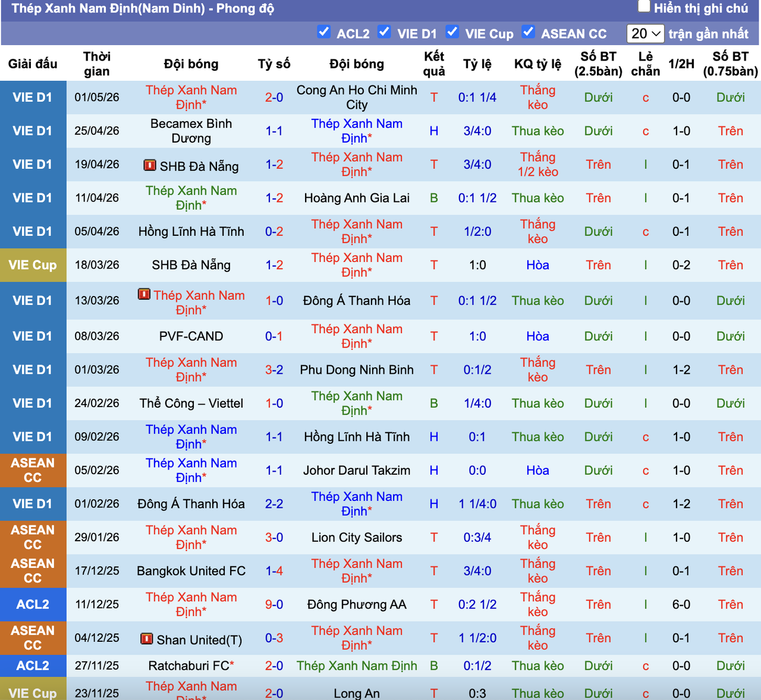Open the Becamex Bình Dương team link
Screen dimensions: 761x700
tap(191, 131)
